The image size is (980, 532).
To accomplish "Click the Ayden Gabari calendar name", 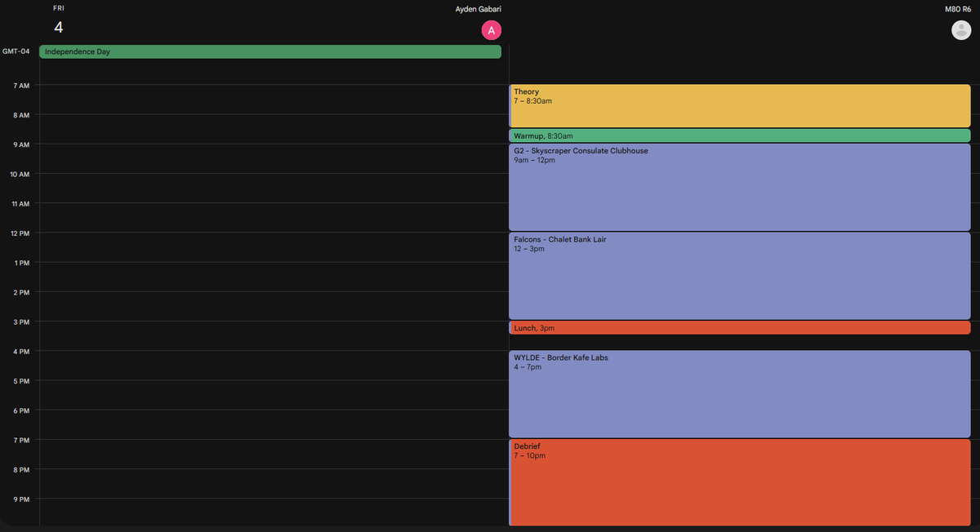I will 479,9.
